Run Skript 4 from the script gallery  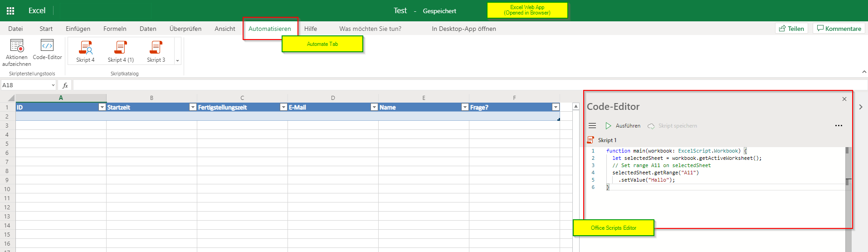click(x=85, y=52)
